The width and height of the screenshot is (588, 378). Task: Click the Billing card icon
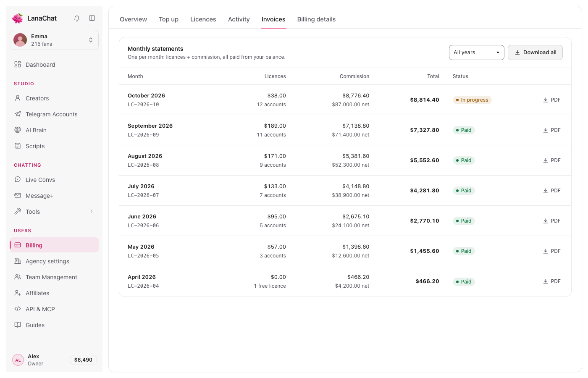point(18,245)
